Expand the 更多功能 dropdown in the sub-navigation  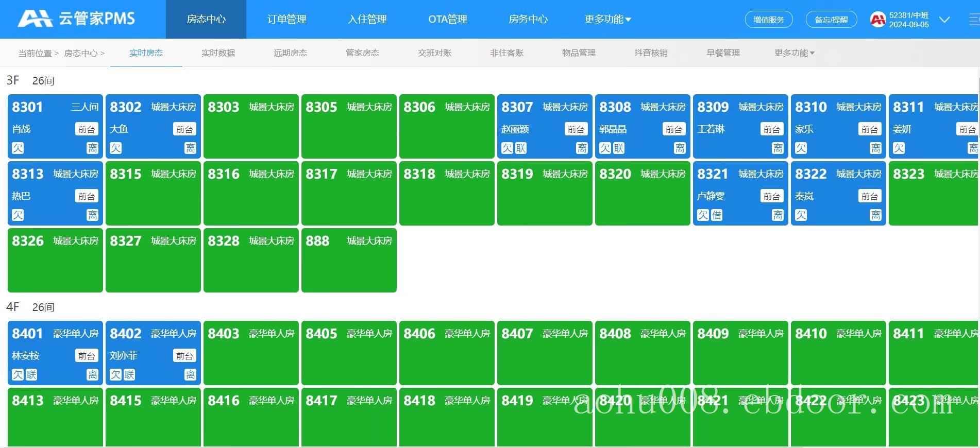click(x=794, y=53)
